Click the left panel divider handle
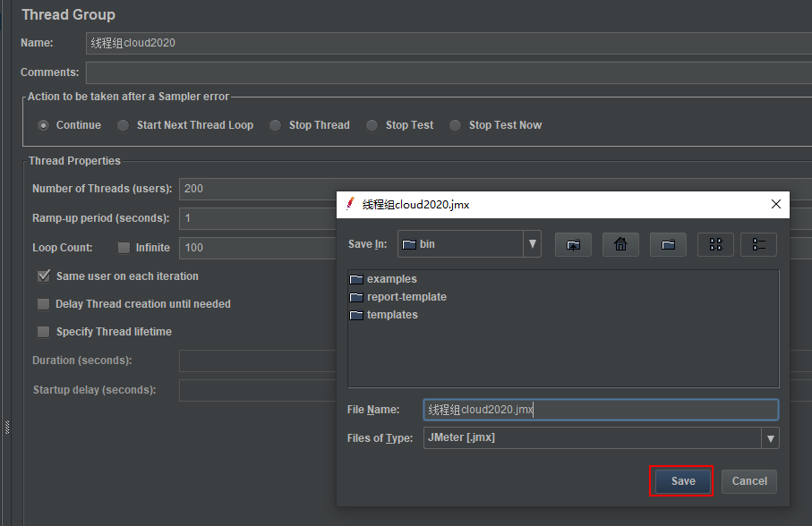 [x=7, y=428]
